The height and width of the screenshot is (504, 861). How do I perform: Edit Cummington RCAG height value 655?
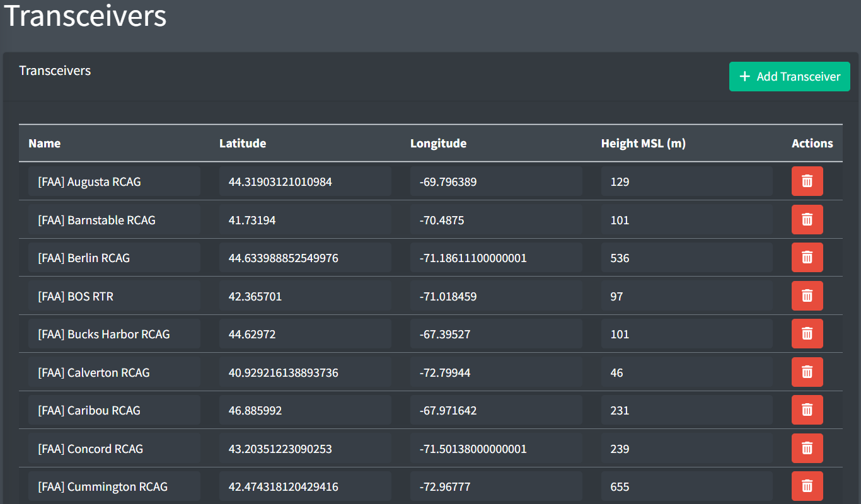(687, 486)
